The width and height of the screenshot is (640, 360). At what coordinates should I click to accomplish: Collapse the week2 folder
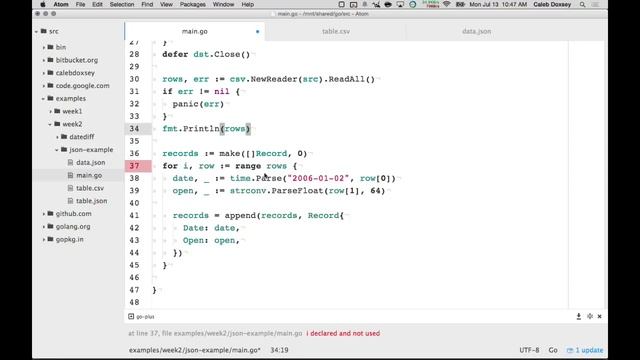click(50, 124)
